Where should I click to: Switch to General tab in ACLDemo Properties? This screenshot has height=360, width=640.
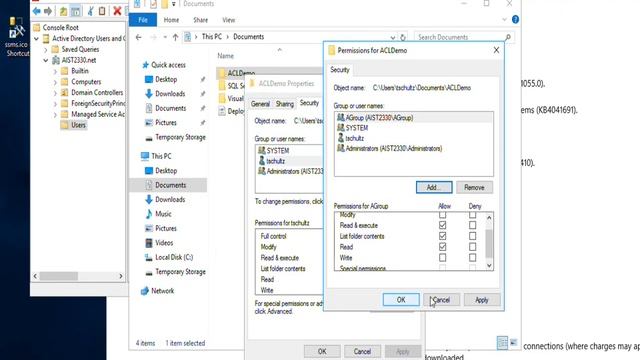pyautogui.click(x=260, y=104)
